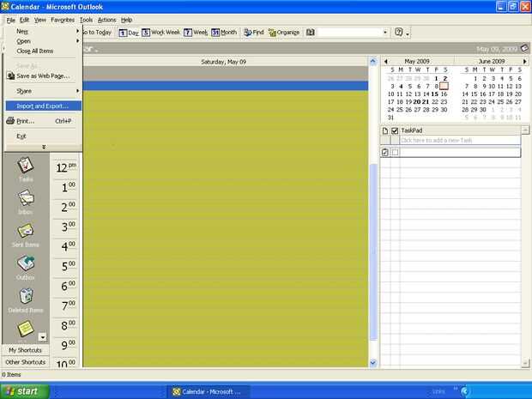Image resolution: width=532 pixels, height=399 pixels.
Task: Expand the New submenu in File menu
Action: click(x=77, y=31)
